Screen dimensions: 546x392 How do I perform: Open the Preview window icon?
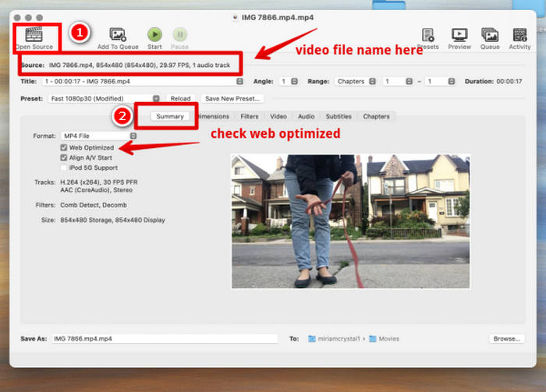[459, 35]
